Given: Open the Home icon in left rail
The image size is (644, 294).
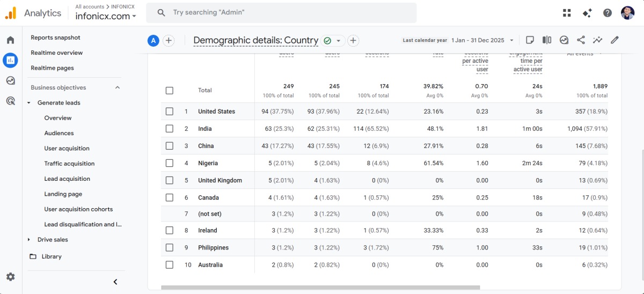Looking at the screenshot, I should tap(10, 40).
